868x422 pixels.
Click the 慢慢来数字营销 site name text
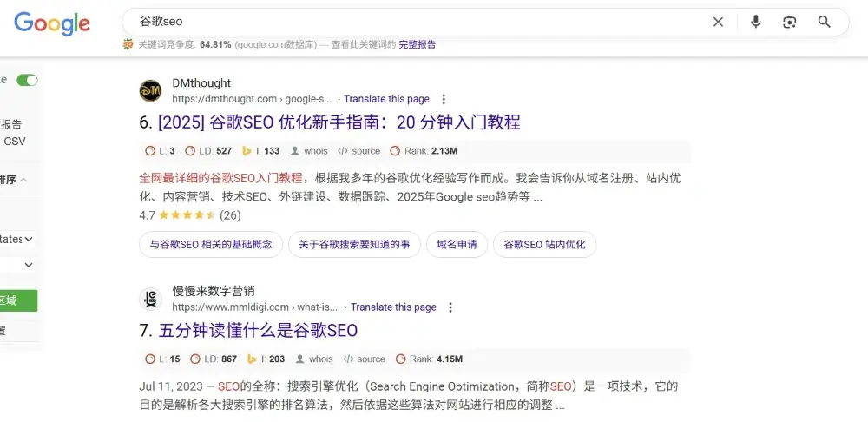pyautogui.click(x=214, y=291)
